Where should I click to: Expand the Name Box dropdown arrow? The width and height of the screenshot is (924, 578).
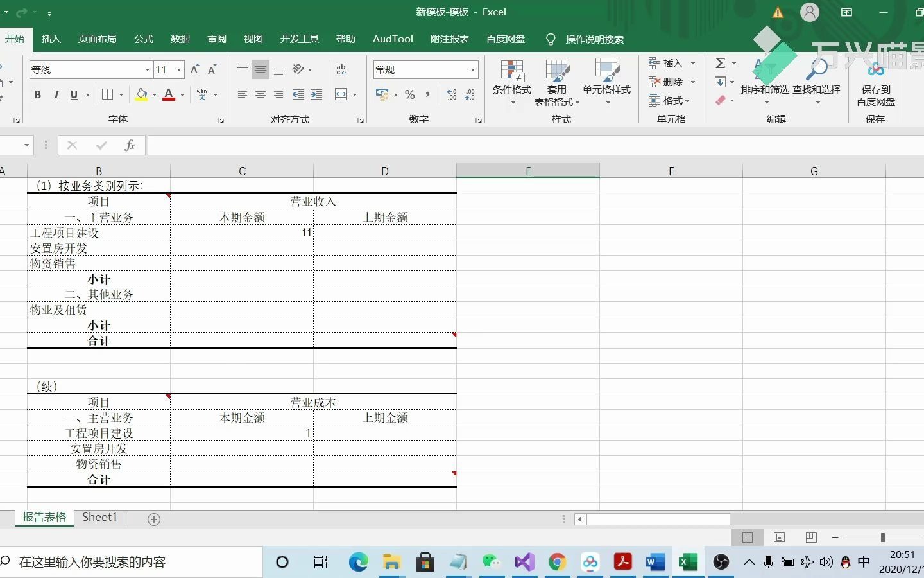[26, 145]
